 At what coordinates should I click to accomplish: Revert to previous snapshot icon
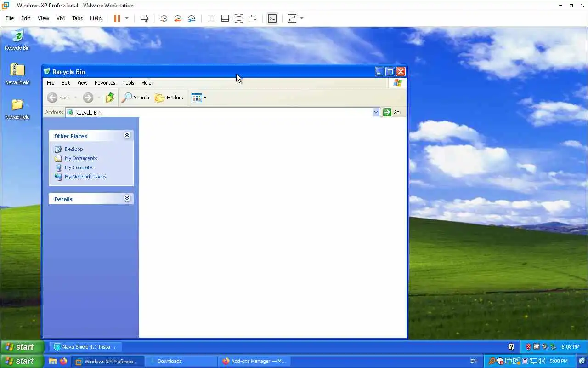point(178,18)
